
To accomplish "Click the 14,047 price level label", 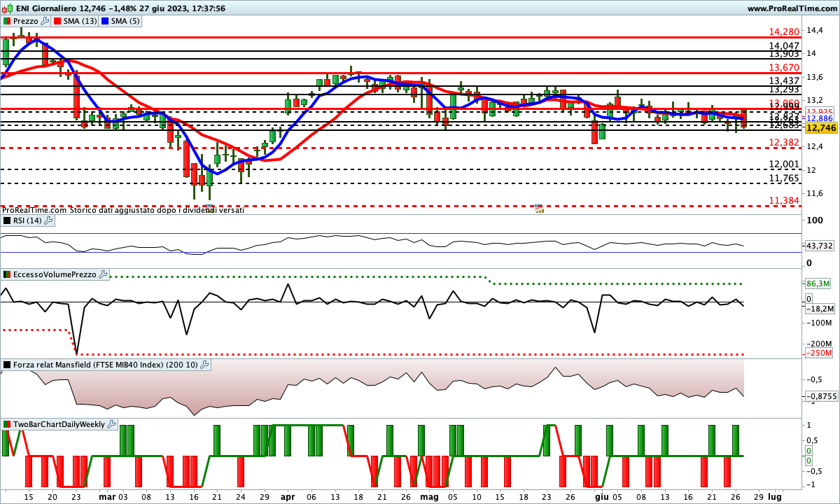I will click(x=784, y=45).
